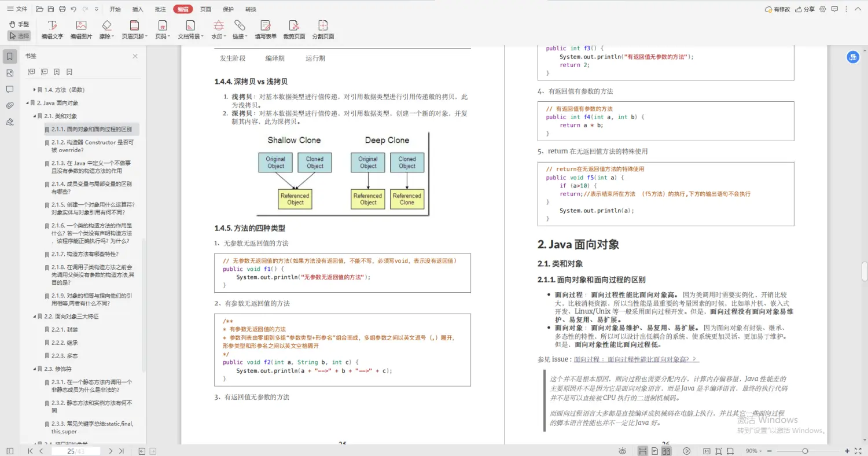Add a new bookmark in the 书签 panel
This screenshot has width=868, height=456.
(57, 72)
